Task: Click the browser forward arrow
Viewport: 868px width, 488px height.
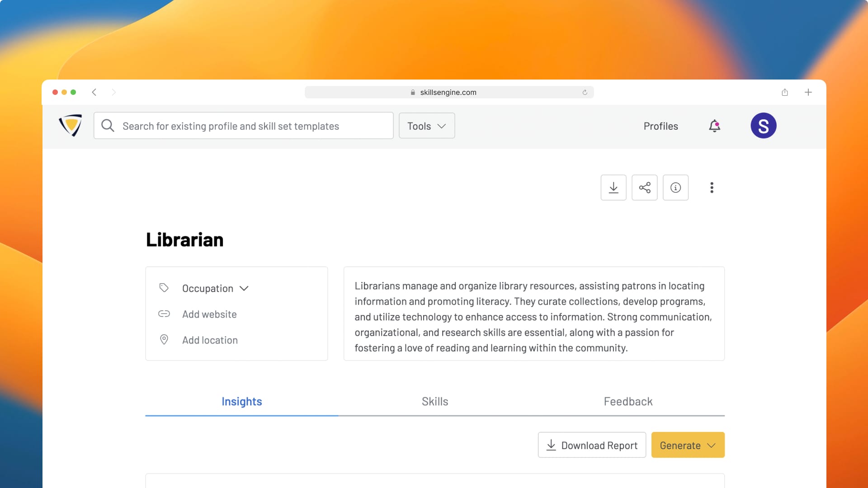Action: tap(113, 92)
